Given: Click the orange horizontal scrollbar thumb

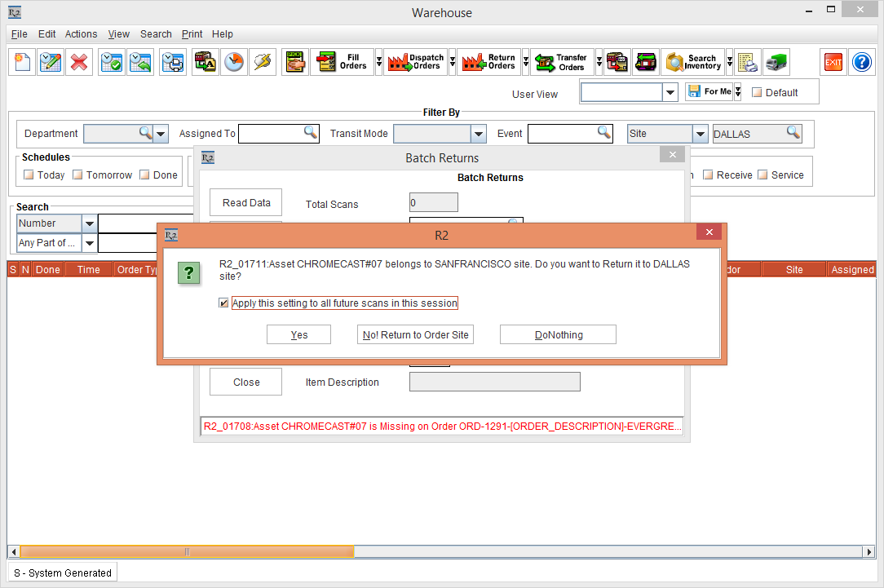Looking at the screenshot, I should pos(187,552).
